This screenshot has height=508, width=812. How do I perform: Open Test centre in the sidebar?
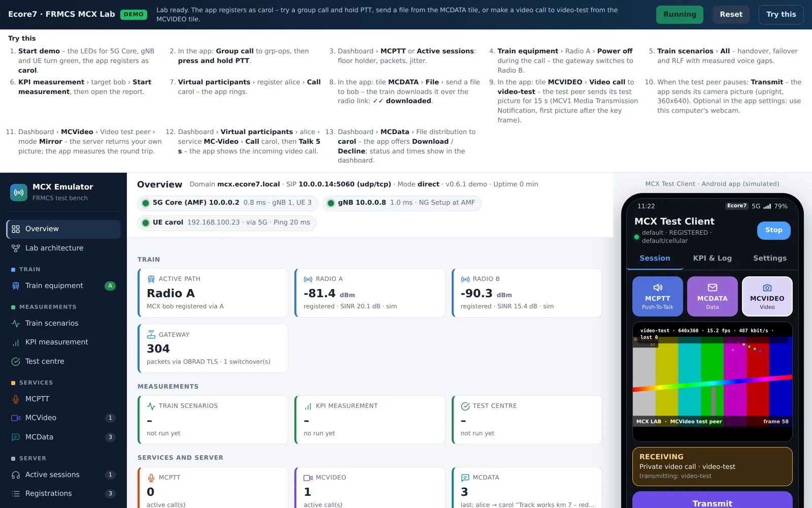(63, 361)
